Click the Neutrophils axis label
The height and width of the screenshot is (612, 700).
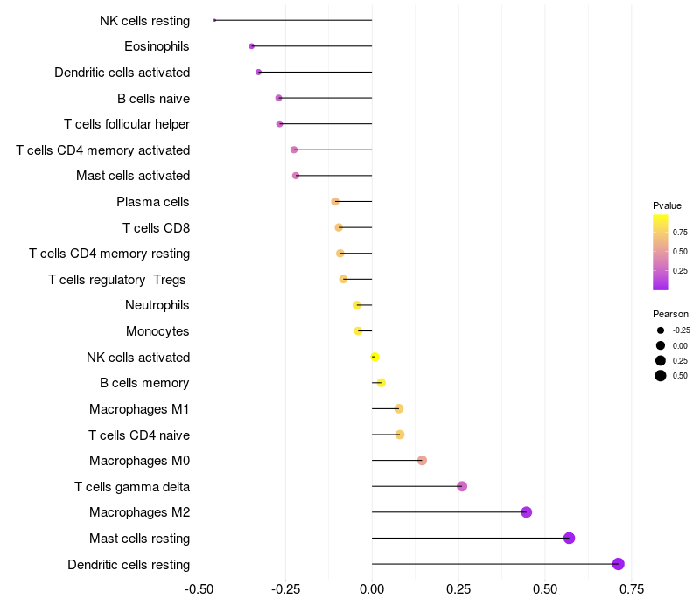click(x=157, y=305)
